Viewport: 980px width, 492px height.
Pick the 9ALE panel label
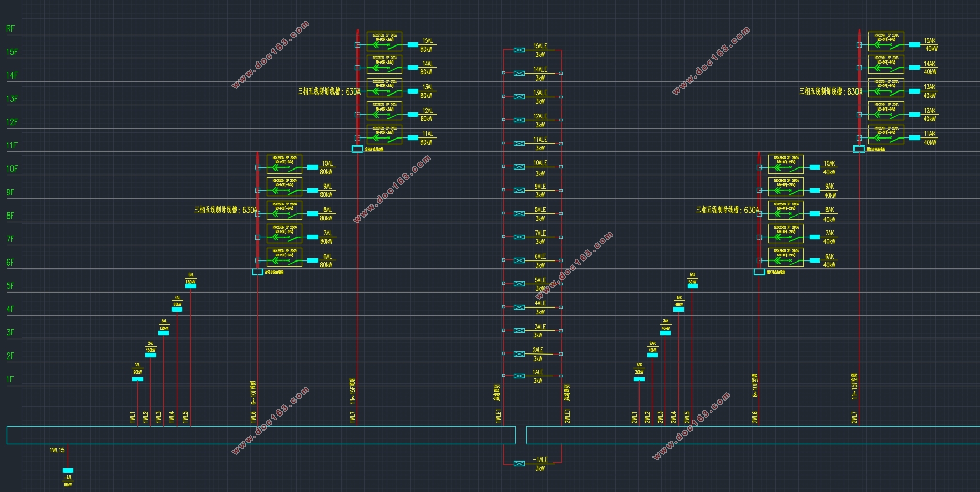(540, 186)
